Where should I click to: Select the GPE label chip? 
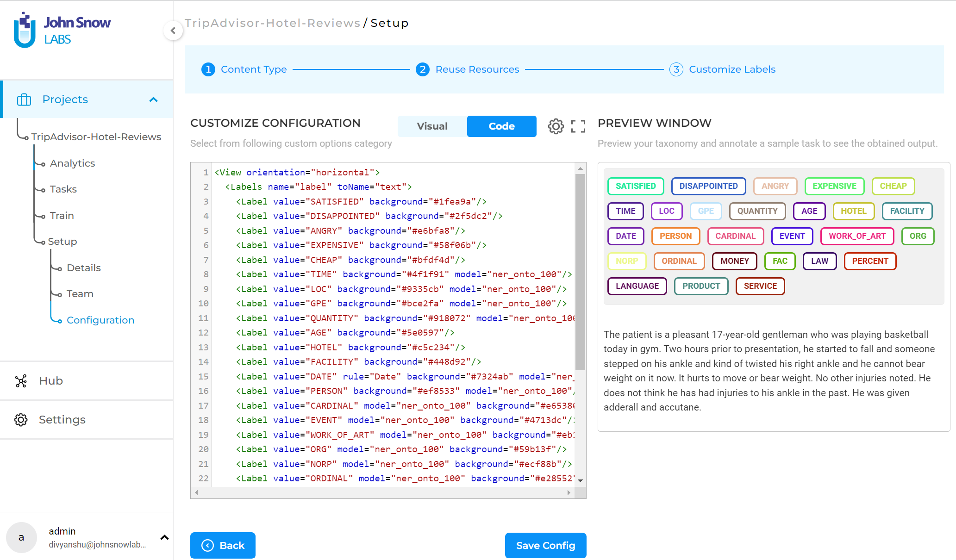[x=706, y=211]
